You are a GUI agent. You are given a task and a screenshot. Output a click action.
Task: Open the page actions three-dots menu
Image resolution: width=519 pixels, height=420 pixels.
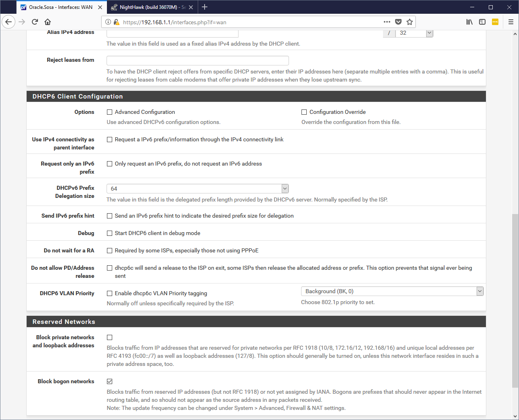click(387, 22)
